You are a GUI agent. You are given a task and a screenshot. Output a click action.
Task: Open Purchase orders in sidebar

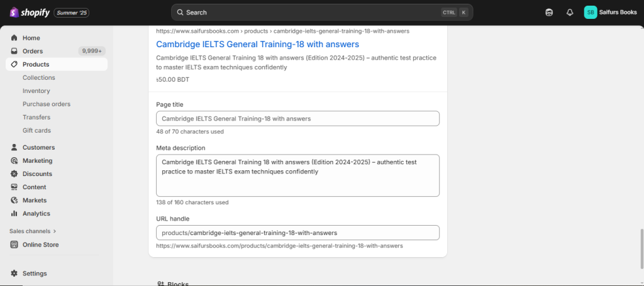[x=47, y=104]
